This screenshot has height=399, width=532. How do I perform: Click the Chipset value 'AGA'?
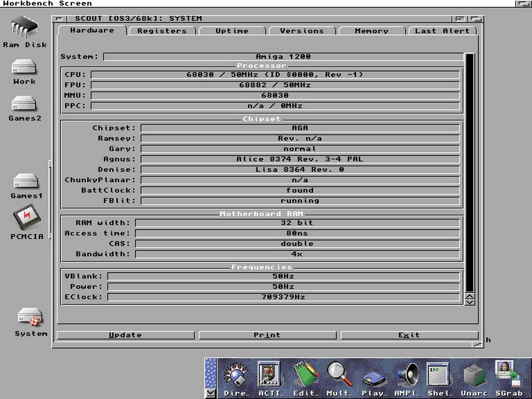[x=300, y=128]
